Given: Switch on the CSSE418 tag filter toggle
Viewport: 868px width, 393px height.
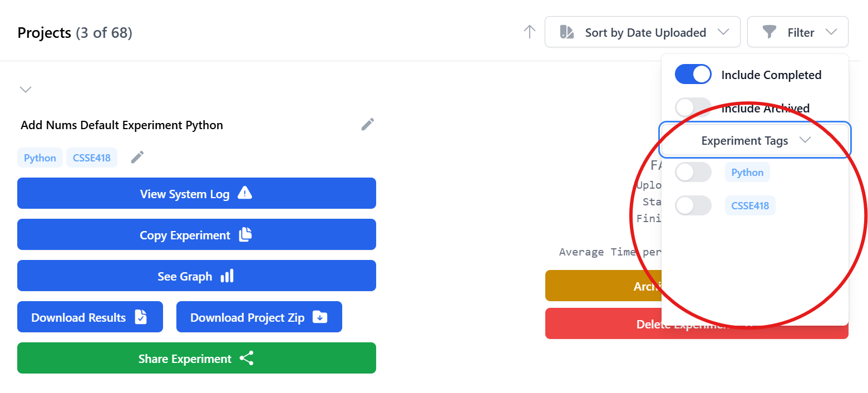Looking at the screenshot, I should pos(693,205).
